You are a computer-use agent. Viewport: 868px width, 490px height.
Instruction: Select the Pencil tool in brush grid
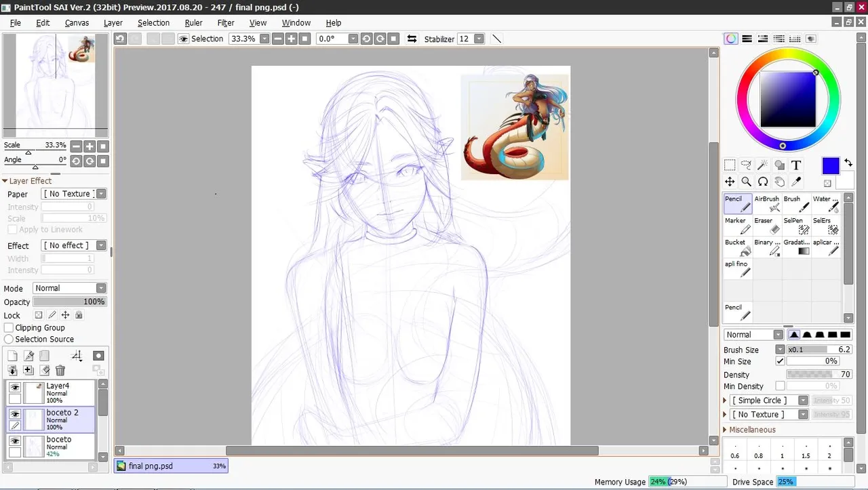[x=738, y=204]
